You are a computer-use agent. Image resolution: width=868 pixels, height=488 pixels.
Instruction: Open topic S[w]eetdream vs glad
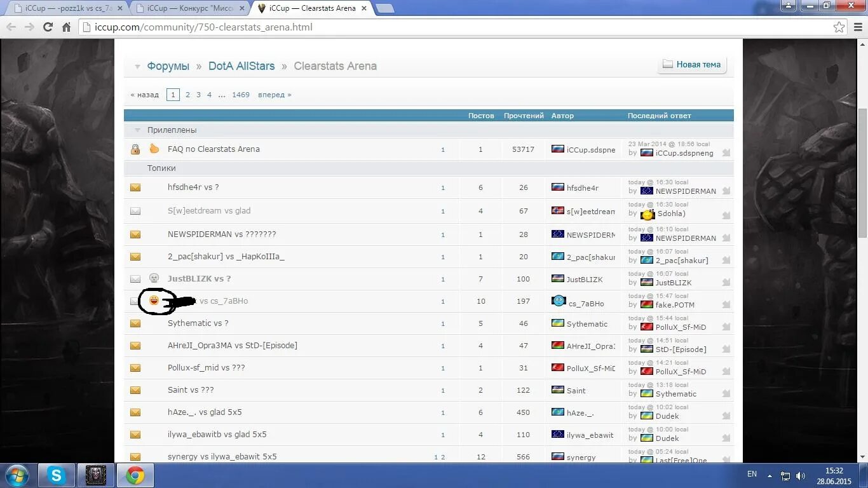pyautogui.click(x=209, y=211)
